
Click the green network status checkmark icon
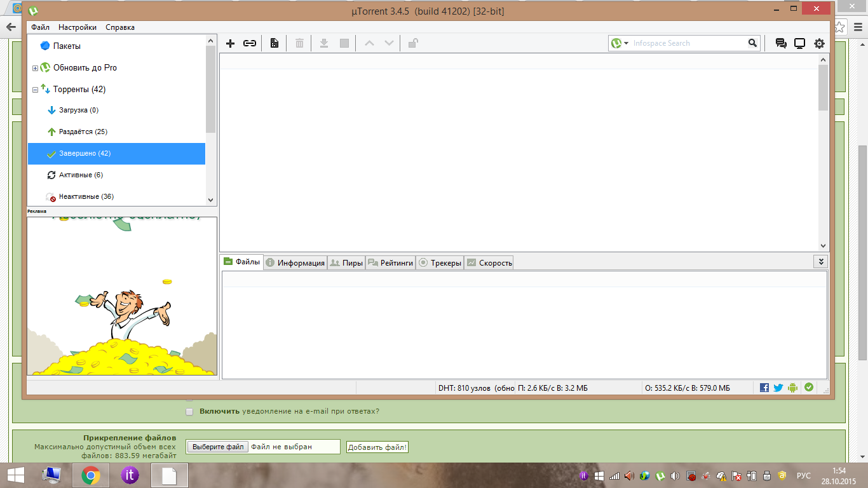click(x=809, y=387)
